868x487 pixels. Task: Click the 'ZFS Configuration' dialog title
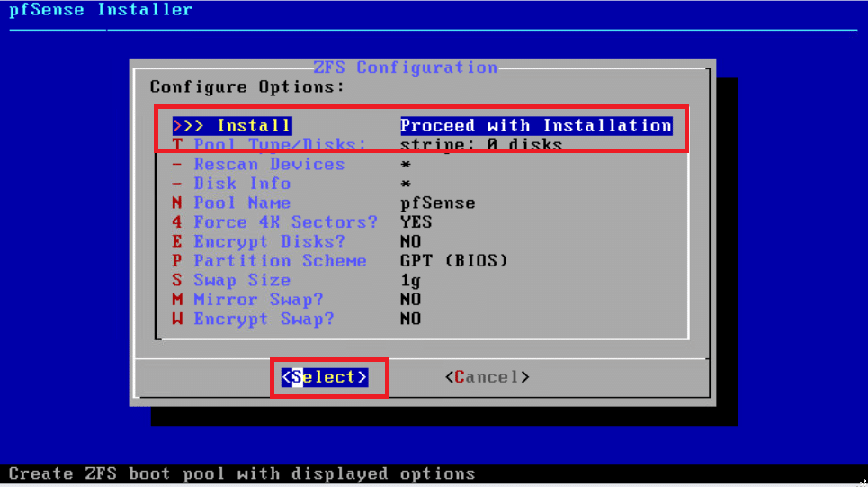click(405, 68)
